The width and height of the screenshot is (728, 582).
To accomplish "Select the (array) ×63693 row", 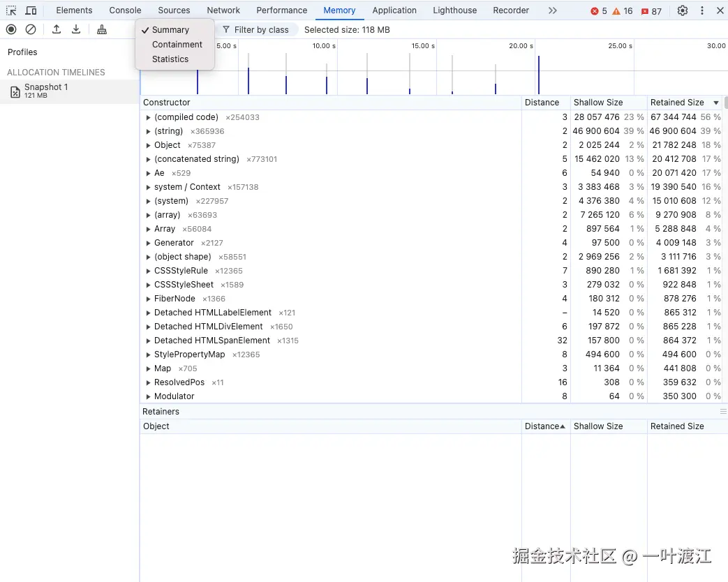I will [x=432, y=215].
